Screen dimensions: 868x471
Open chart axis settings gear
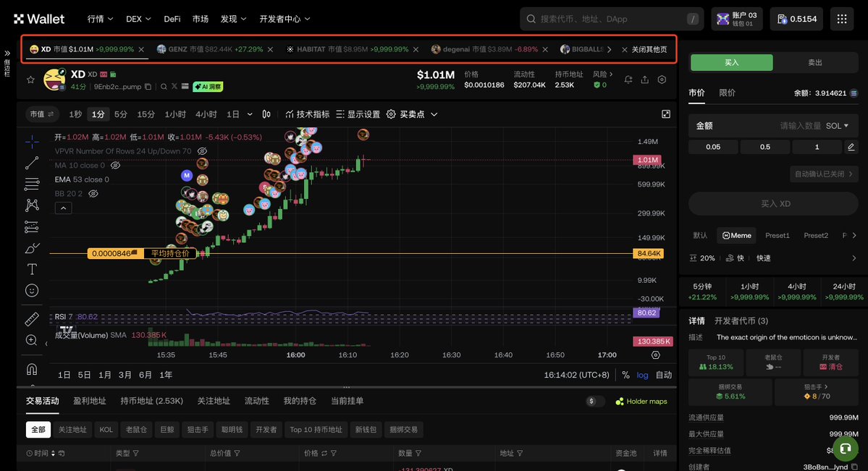tap(655, 355)
